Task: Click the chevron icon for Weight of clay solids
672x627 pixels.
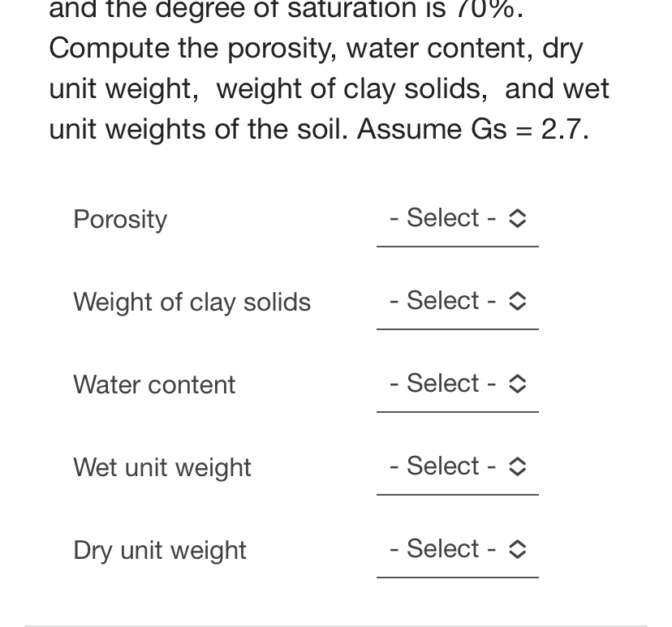Action: click(517, 301)
